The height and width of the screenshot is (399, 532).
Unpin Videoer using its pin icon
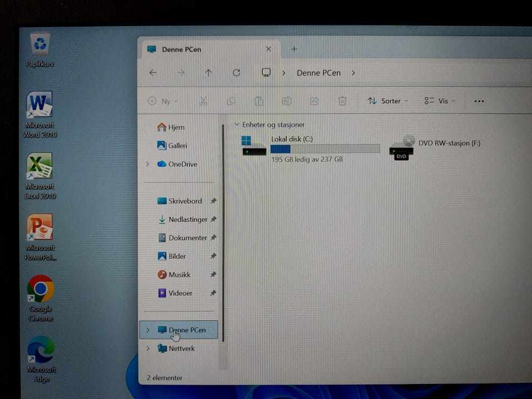(x=213, y=293)
